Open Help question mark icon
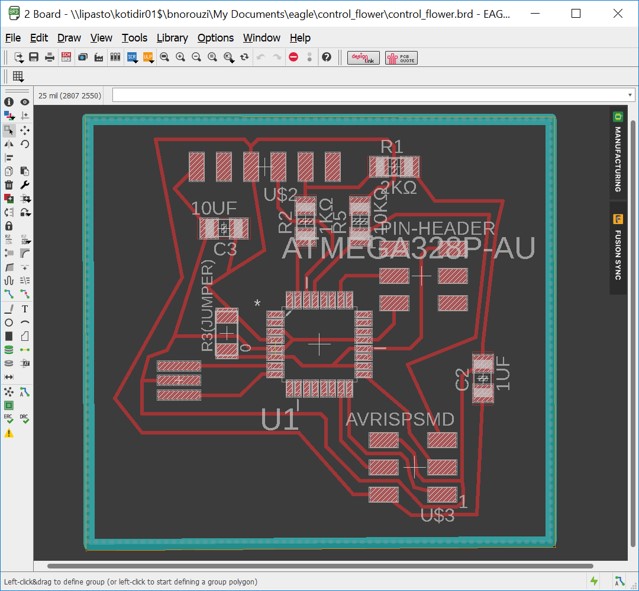This screenshot has height=591, width=639. point(326,57)
